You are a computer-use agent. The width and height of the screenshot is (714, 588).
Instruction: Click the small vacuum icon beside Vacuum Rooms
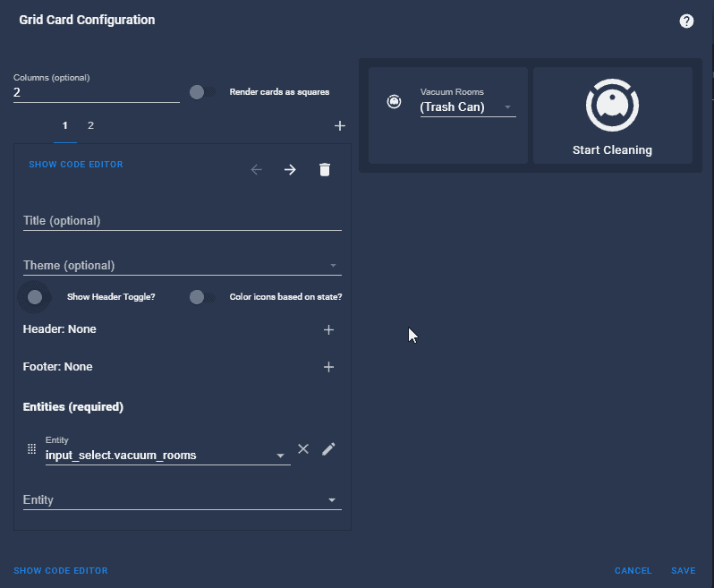tap(394, 101)
